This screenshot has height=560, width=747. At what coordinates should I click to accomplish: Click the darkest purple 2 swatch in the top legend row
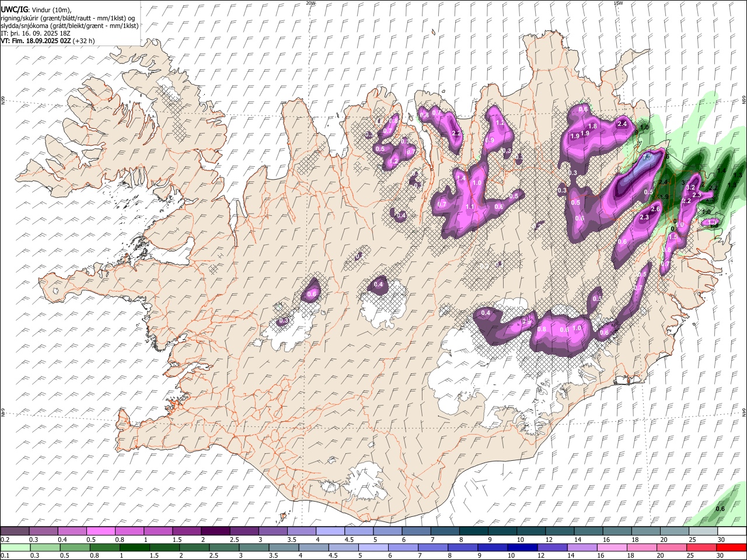215,531
